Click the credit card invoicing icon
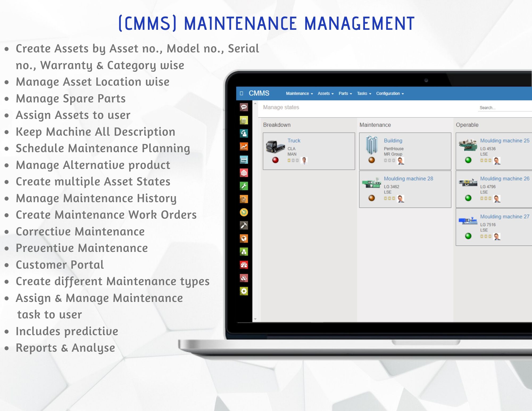 (x=244, y=160)
